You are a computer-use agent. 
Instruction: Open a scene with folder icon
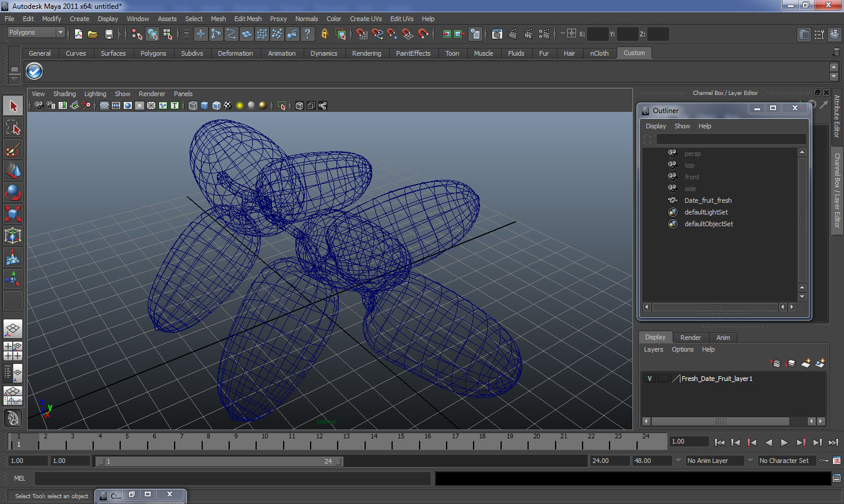(93, 34)
